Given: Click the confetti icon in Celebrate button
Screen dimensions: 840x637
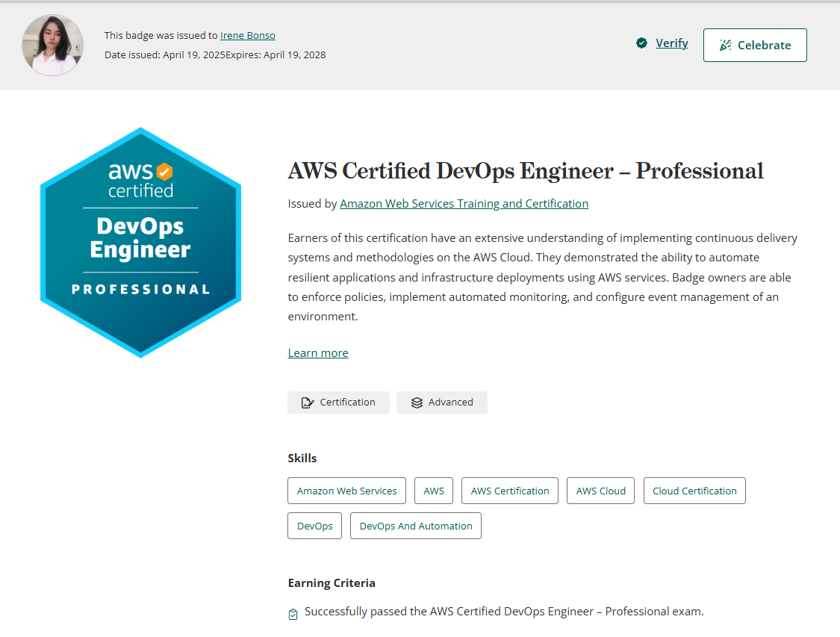Looking at the screenshot, I should click(725, 46).
